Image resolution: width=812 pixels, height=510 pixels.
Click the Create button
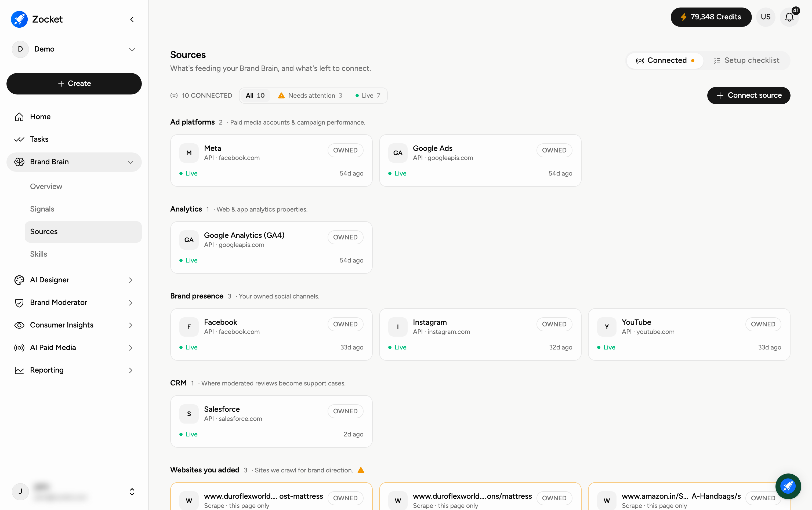74,83
